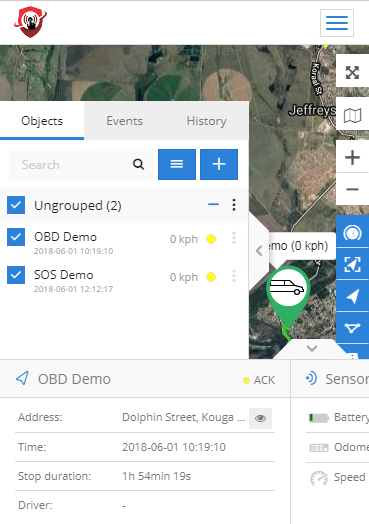This screenshot has height=524, width=369.
Task: Uncheck the Ungrouped group checkbox
Action: [x=16, y=205]
